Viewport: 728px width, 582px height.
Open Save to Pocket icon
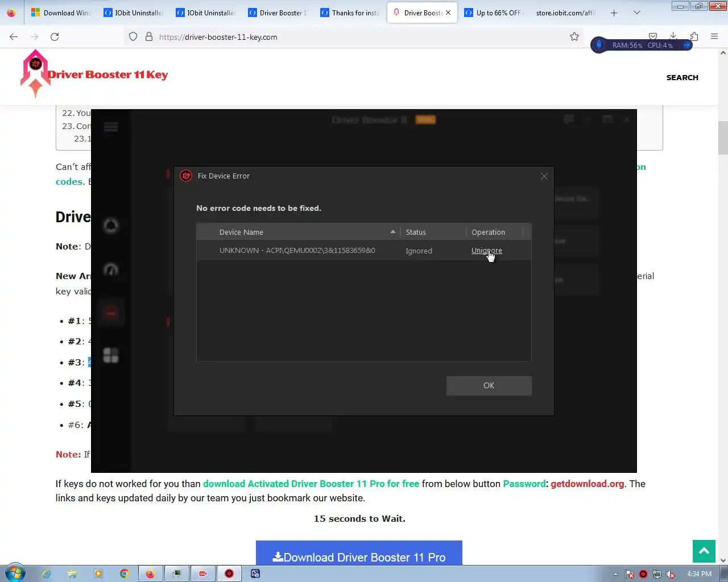[653, 36]
